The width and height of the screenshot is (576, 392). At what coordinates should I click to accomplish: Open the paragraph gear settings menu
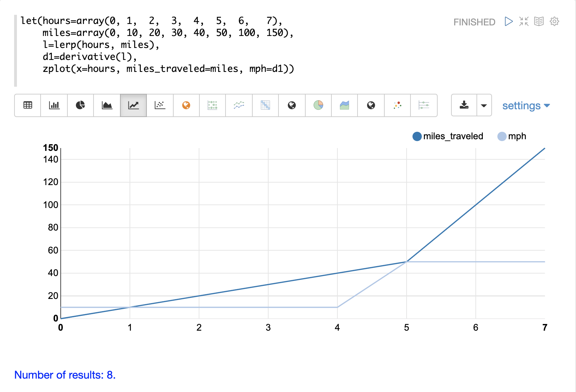pos(554,22)
